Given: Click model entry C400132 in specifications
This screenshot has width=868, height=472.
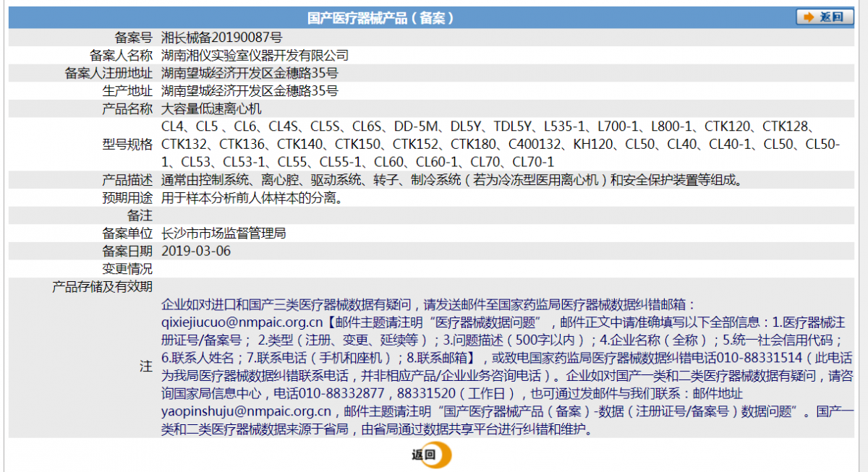Looking at the screenshot, I should point(535,145).
